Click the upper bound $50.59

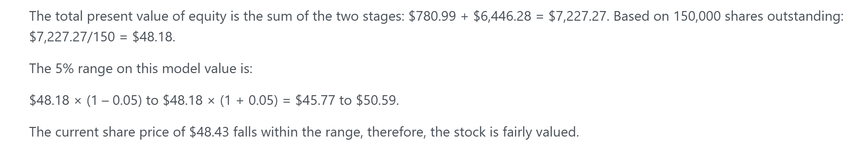point(377,100)
